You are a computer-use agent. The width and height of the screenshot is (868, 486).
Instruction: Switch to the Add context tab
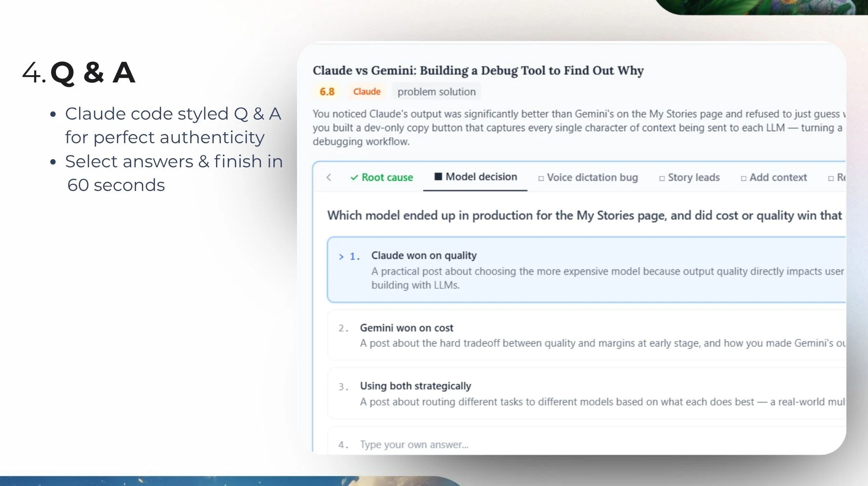pos(773,177)
